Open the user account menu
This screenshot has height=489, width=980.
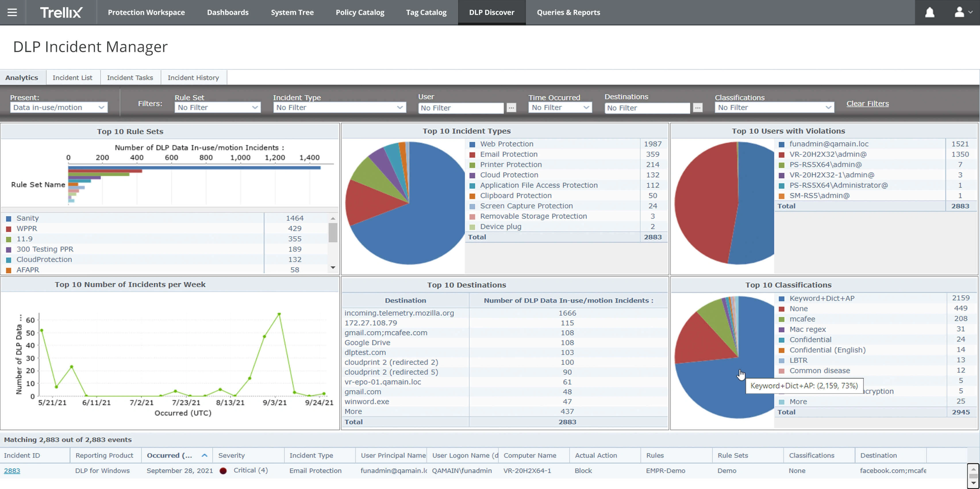coord(963,12)
